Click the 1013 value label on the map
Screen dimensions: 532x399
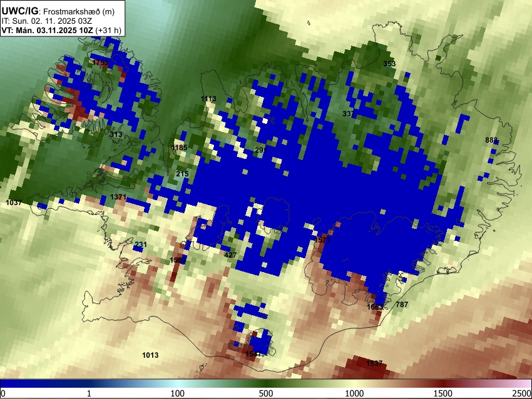tap(150, 355)
